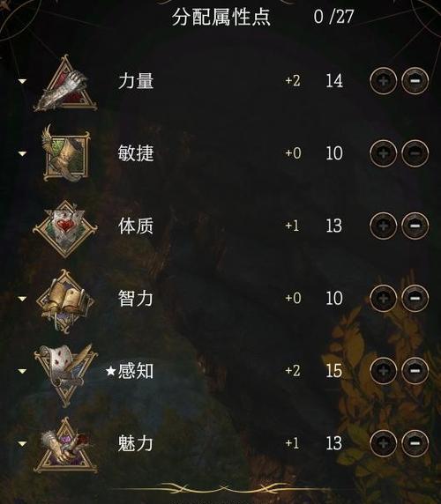Increase Dexterity (敏捷) with plus button
This screenshot has height=504, width=441.
tap(383, 153)
